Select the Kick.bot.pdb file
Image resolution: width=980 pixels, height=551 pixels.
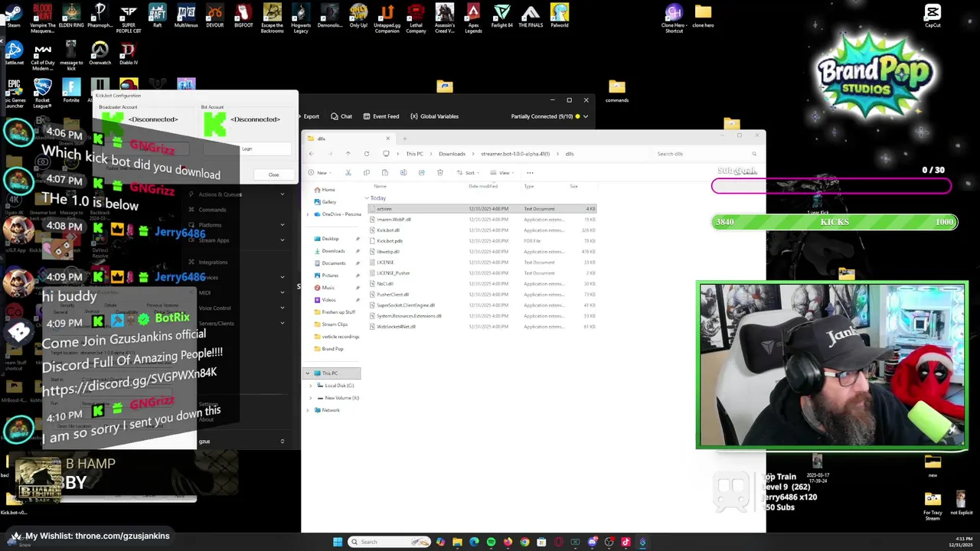[482, 241]
